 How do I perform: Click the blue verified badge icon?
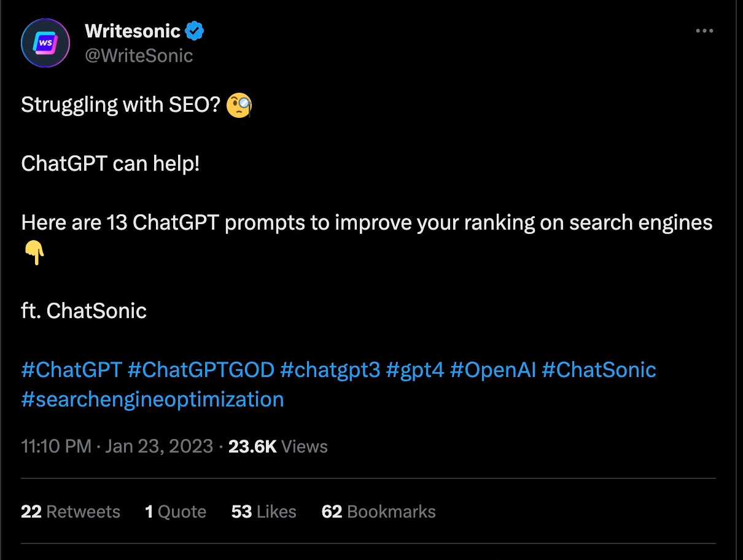(195, 29)
